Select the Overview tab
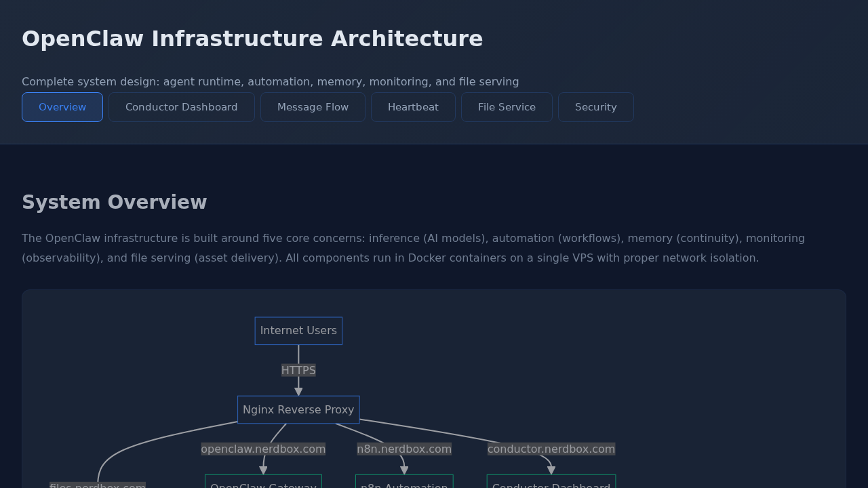 click(x=62, y=107)
